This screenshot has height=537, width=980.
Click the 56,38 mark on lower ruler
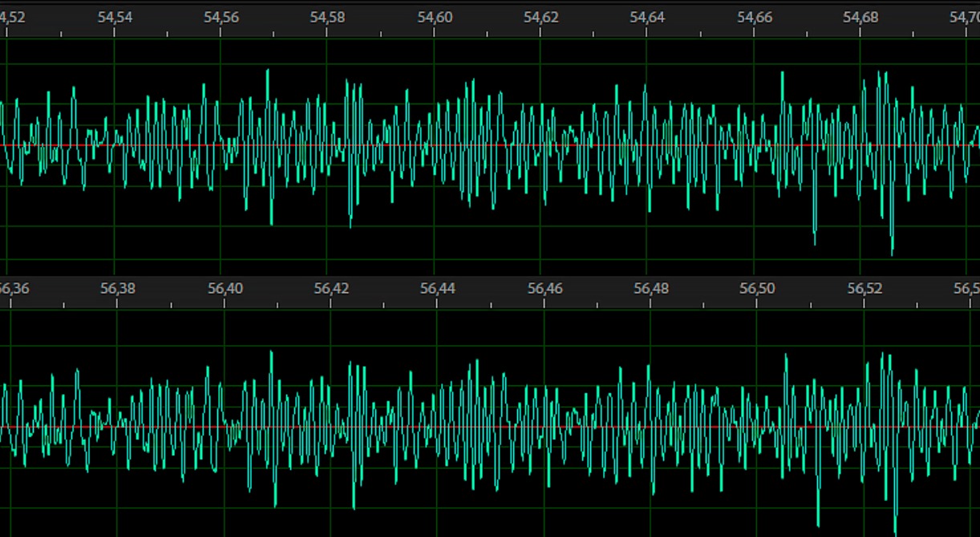(118, 288)
